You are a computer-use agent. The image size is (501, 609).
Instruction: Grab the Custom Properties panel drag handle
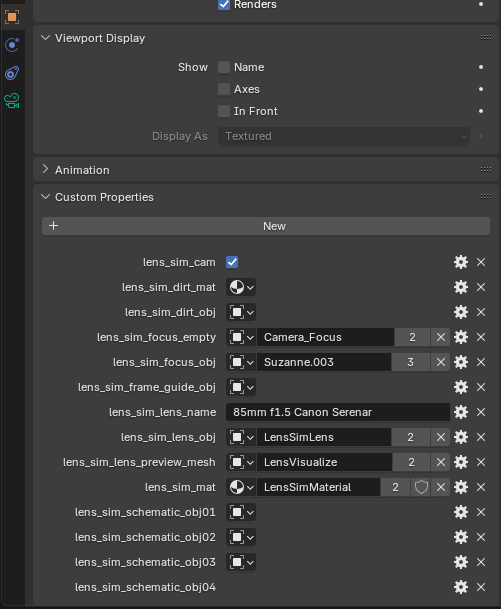tap(486, 197)
